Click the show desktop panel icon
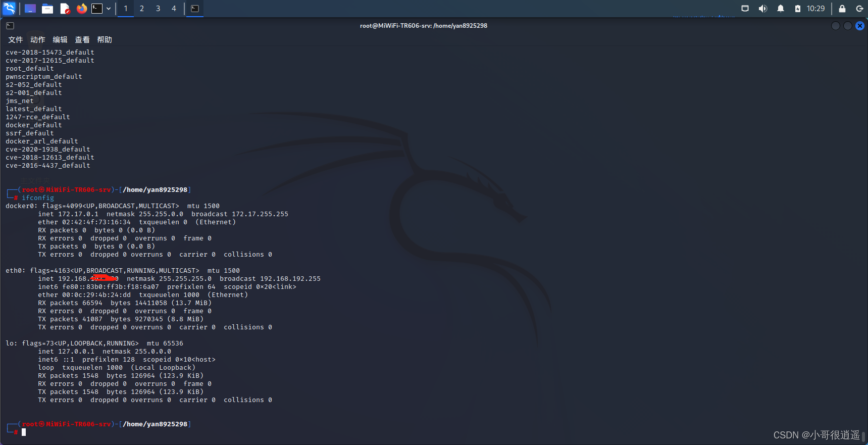Viewport: 868px width, 445px height. 30,9
